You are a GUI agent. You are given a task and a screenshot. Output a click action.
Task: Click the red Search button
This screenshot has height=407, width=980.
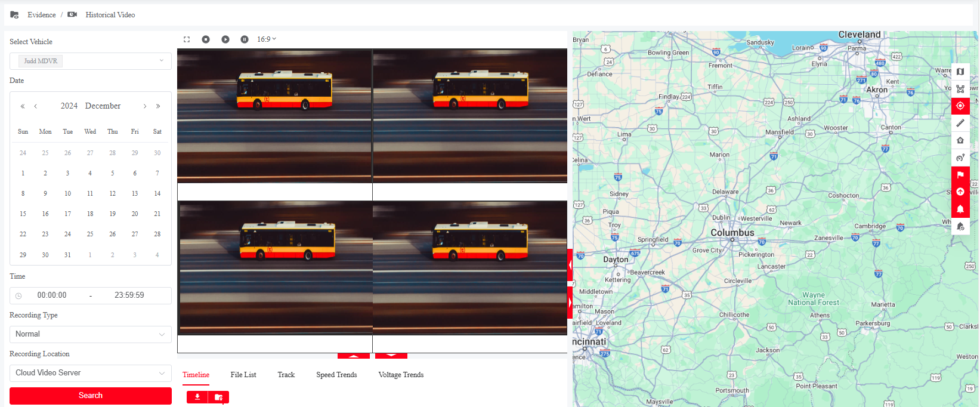click(x=91, y=396)
